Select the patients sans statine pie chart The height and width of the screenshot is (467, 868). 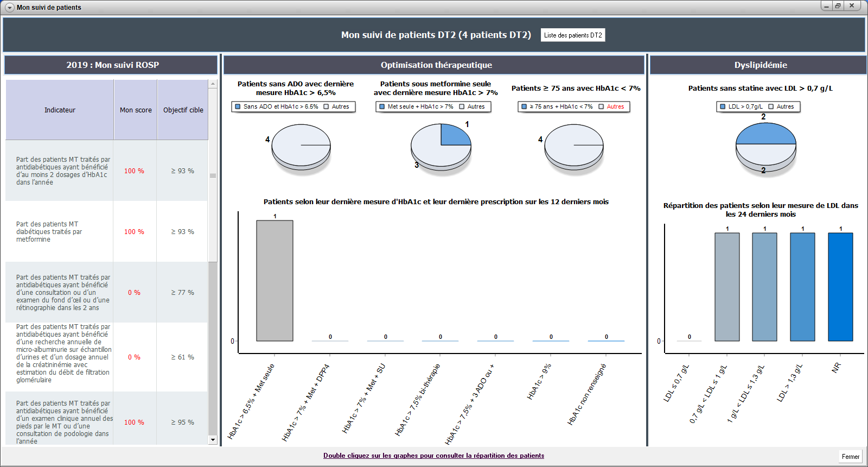765,145
